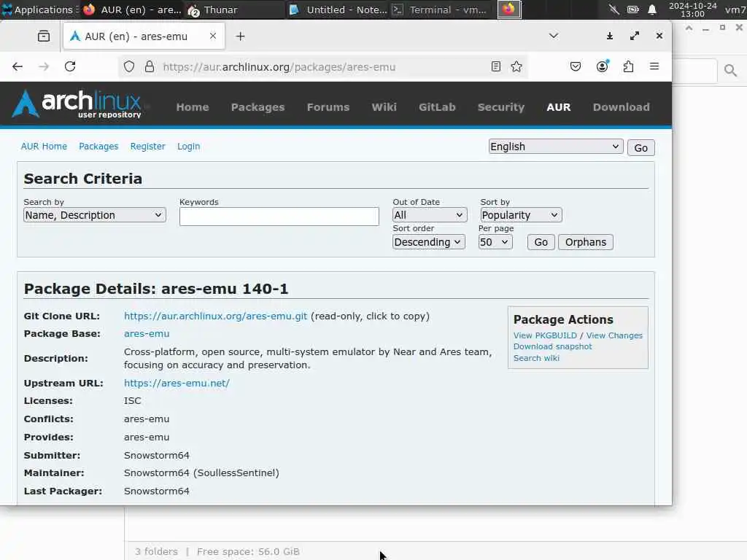
Task: Click the search magnifier in Thunar window
Action: tap(730, 71)
